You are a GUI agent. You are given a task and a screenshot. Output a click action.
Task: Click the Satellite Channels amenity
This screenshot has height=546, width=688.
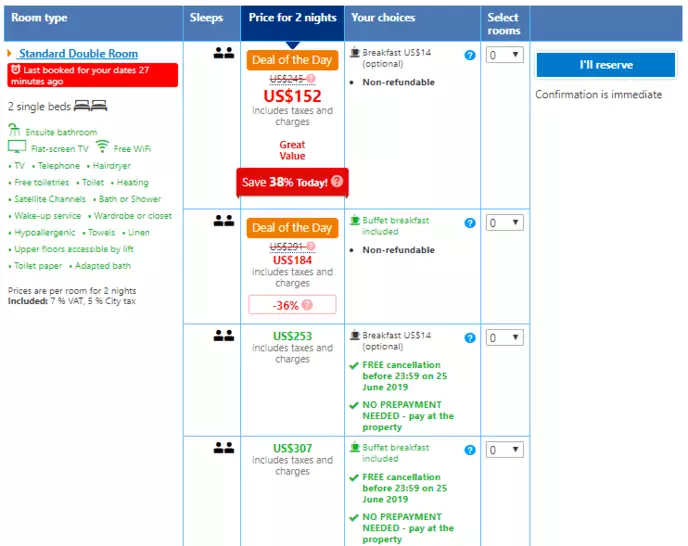click(50, 199)
